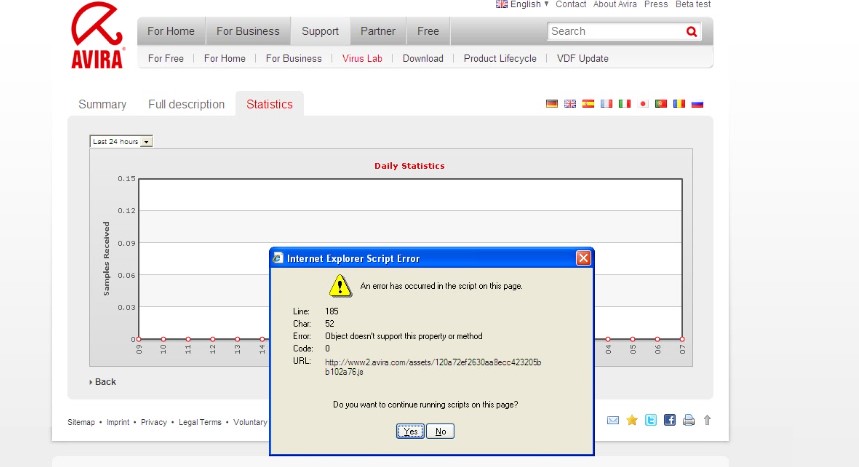The height and width of the screenshot is (467, 859).
Task: Open the English language selector
Action: point(522,4)
